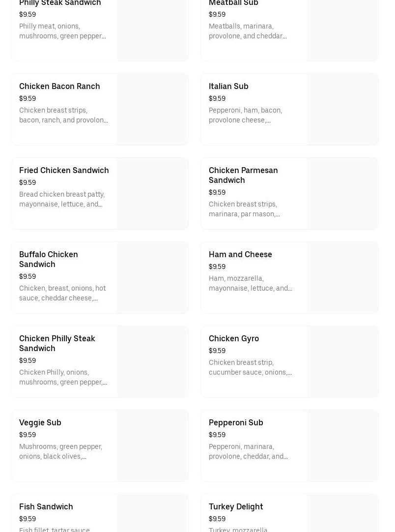Click the Ham and Cheese description text

(x=250, y=283)
